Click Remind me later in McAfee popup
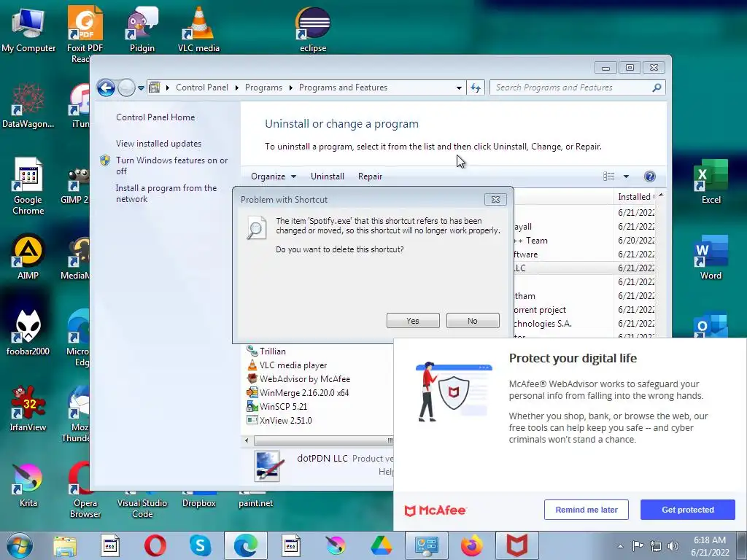 [587, 510]
